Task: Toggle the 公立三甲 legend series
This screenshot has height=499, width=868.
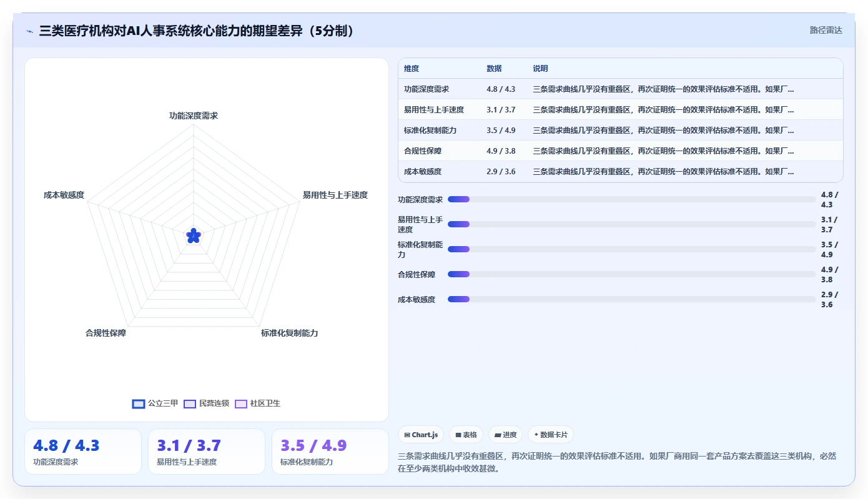Action: [155, 403]
